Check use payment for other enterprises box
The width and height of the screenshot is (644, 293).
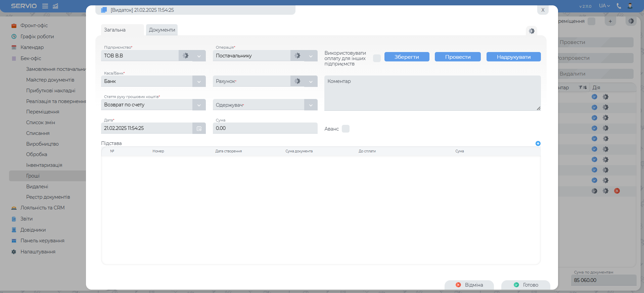click(377, 58)
